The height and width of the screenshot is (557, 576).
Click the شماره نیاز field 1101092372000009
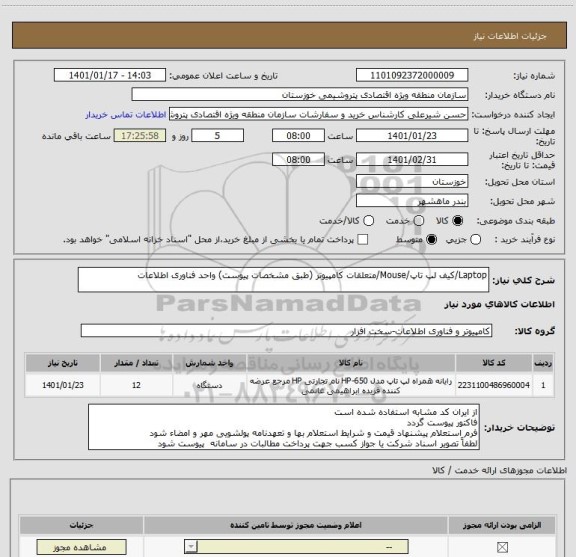[x=412, y=75]
